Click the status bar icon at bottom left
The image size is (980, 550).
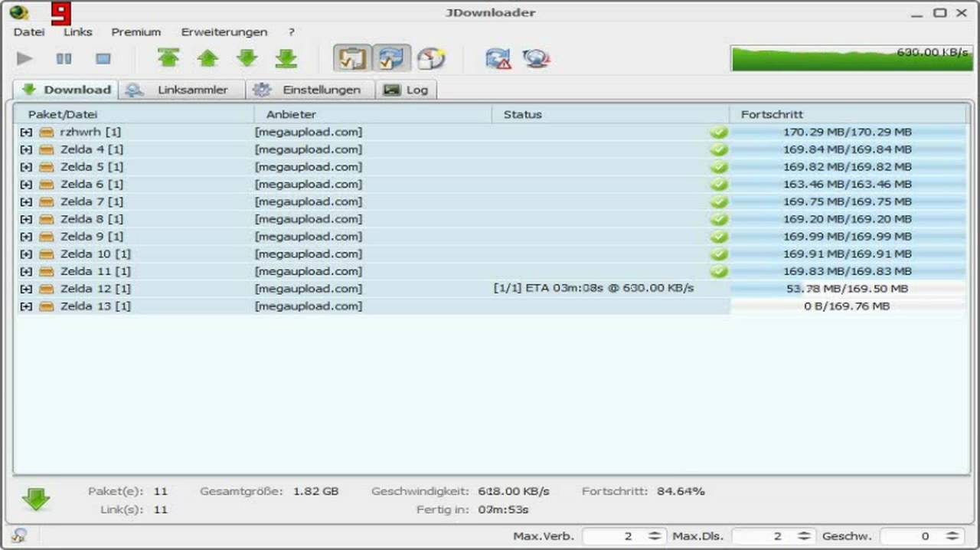click(18, 535)
